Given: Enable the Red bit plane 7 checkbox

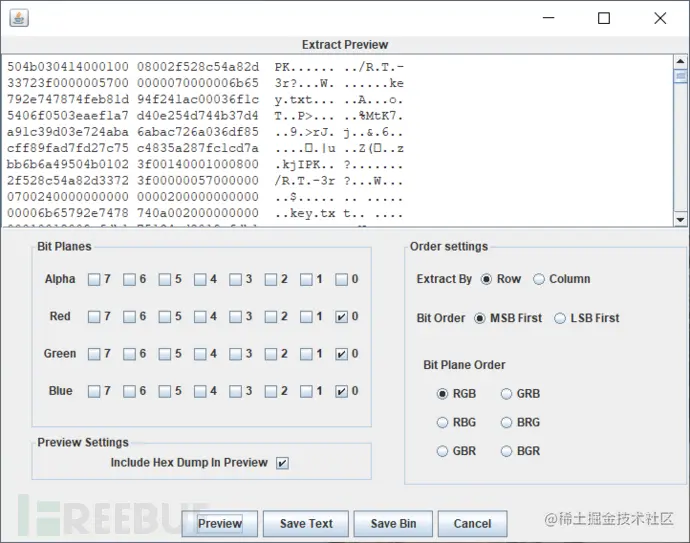Looking at the screenshot, I should pos(94,317).
